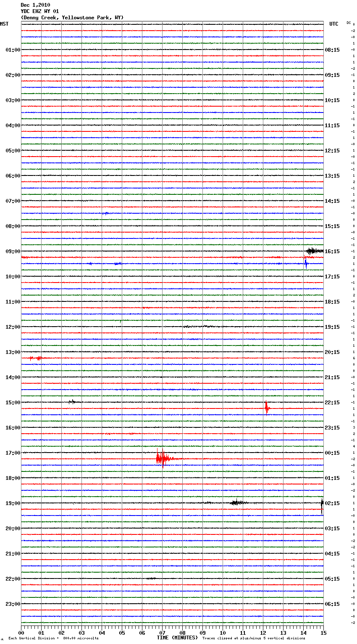Select the station code 'YDC EHZ WY 01'
This screenshot has height=644, width=357.
40,11
